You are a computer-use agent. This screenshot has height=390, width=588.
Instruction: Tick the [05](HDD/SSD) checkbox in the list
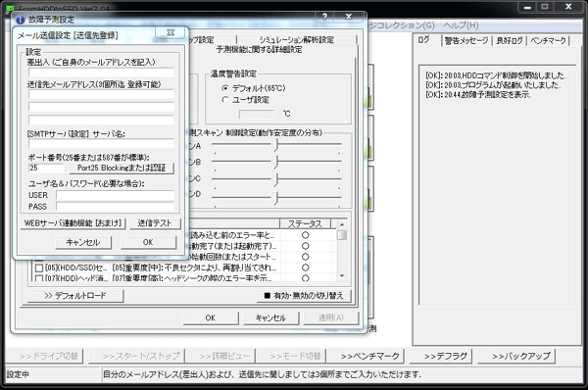coord(39,268)
